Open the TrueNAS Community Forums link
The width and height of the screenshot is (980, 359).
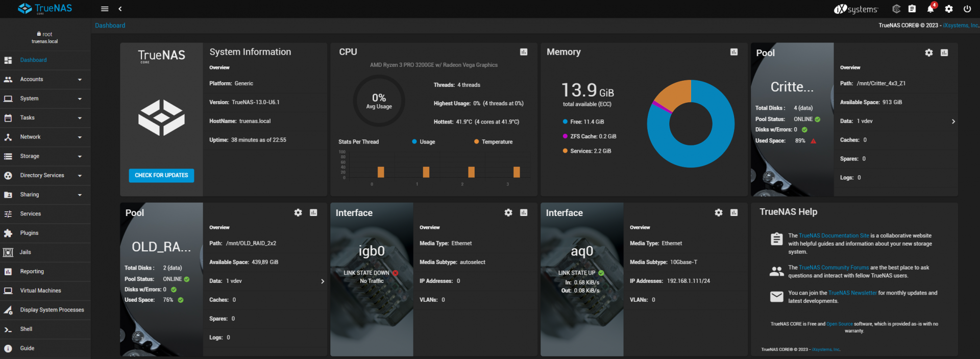[x=834, y=268]
